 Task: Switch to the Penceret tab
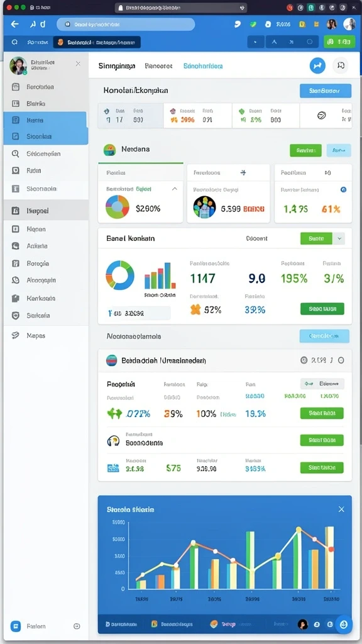(x=159, y=65)
